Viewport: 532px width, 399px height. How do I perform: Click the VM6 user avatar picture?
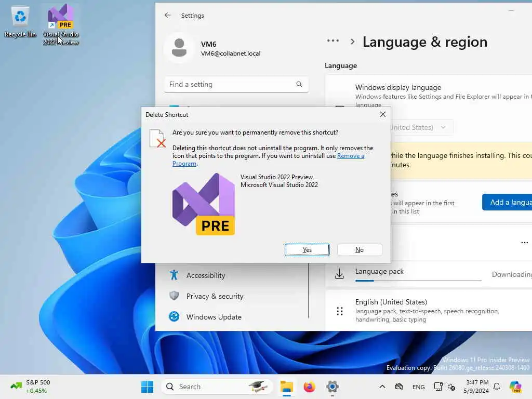click(x=179, y=48)
